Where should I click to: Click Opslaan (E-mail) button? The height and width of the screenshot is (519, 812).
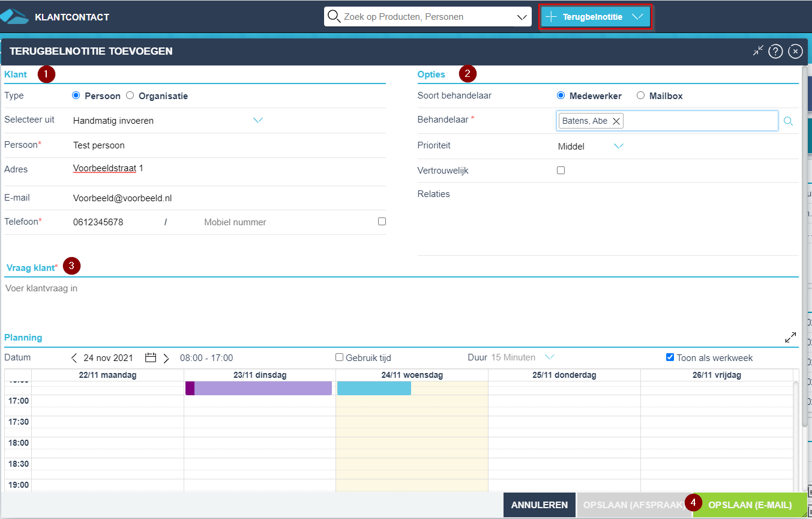tap(750, 505)
